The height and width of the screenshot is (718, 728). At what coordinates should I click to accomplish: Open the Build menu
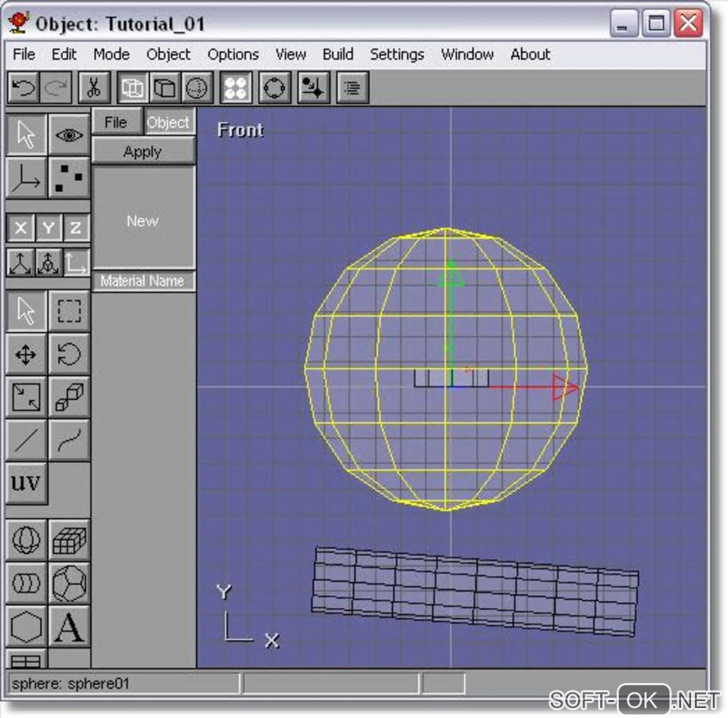coord(338,54)
